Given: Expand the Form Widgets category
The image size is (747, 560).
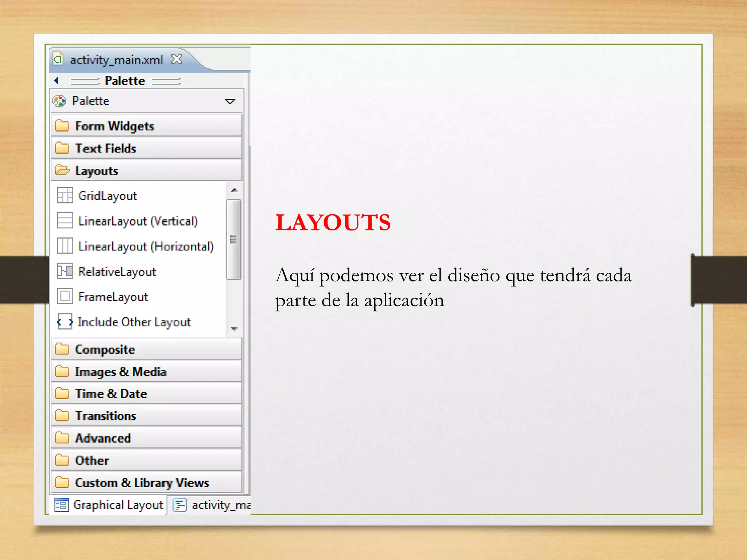Looking at the screenshot, I should point(146,126).
